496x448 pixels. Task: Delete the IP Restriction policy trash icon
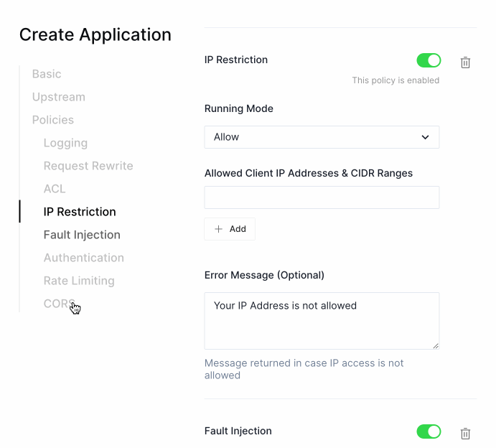(465, 62)
